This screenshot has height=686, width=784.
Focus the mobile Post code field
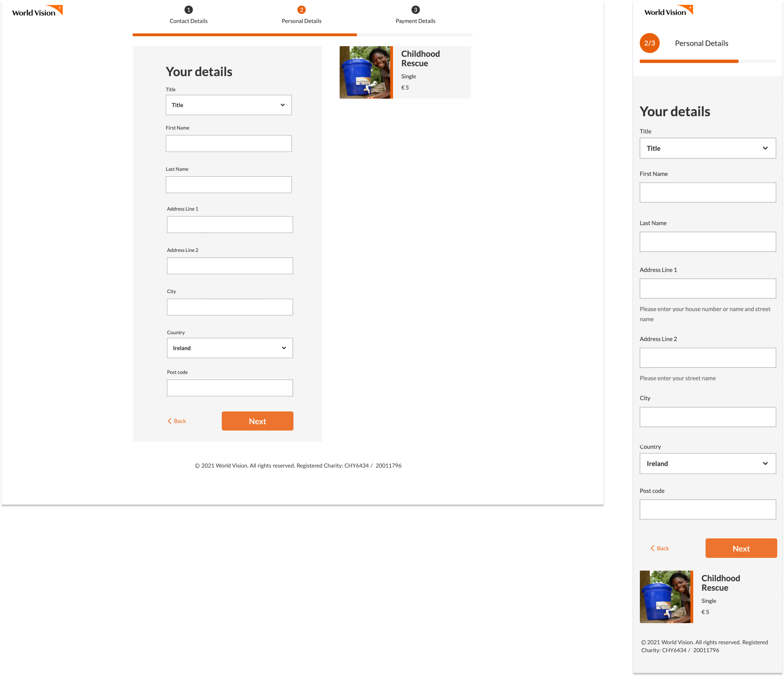point(708,509)
